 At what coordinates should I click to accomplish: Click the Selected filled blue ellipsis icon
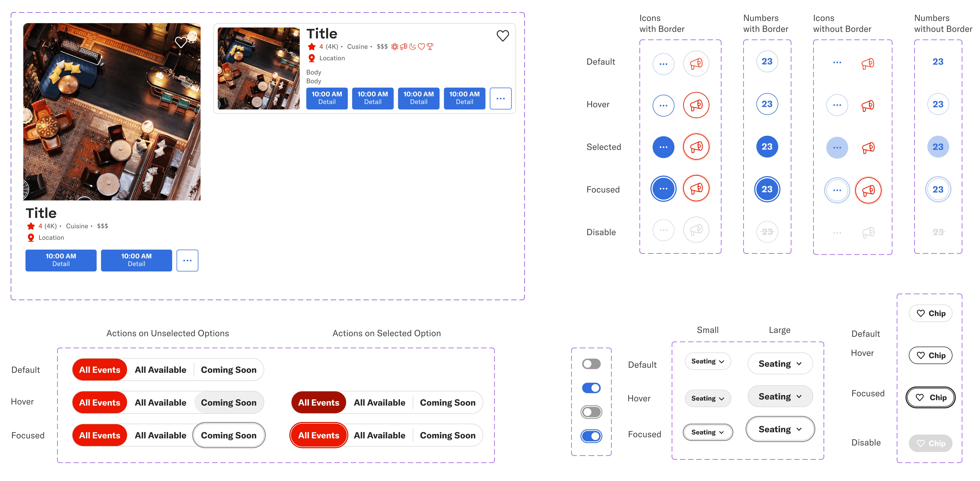click(663, 147)
